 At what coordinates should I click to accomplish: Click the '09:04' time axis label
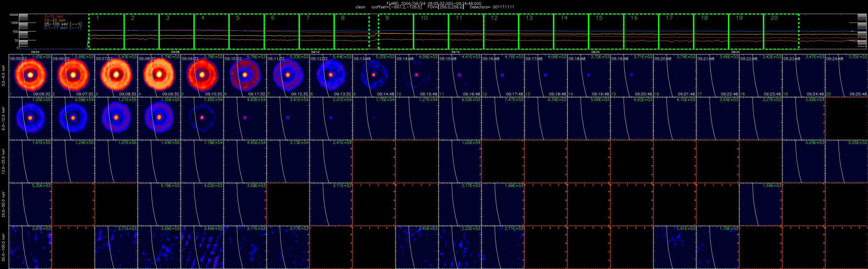pyautogui.click(x=35, y=52)
